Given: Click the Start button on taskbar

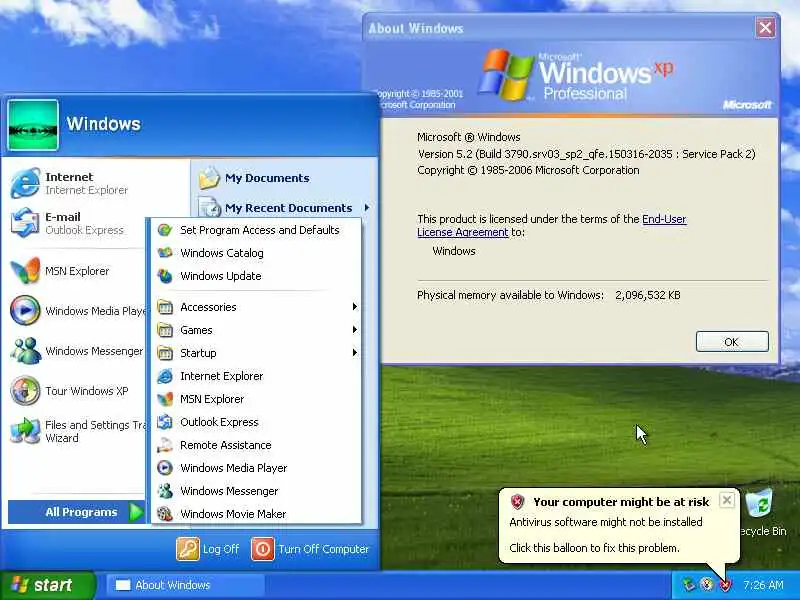Looking at the screenshot, I should point(47,585).
